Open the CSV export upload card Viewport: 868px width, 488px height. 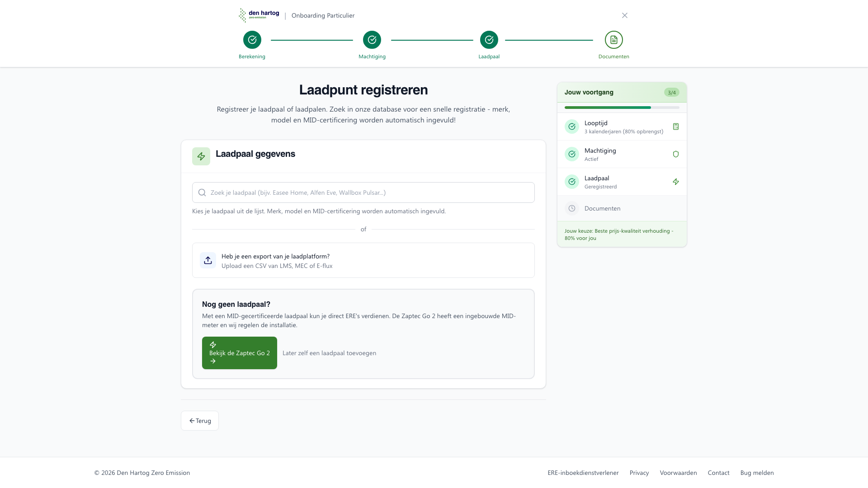point(363,260)
